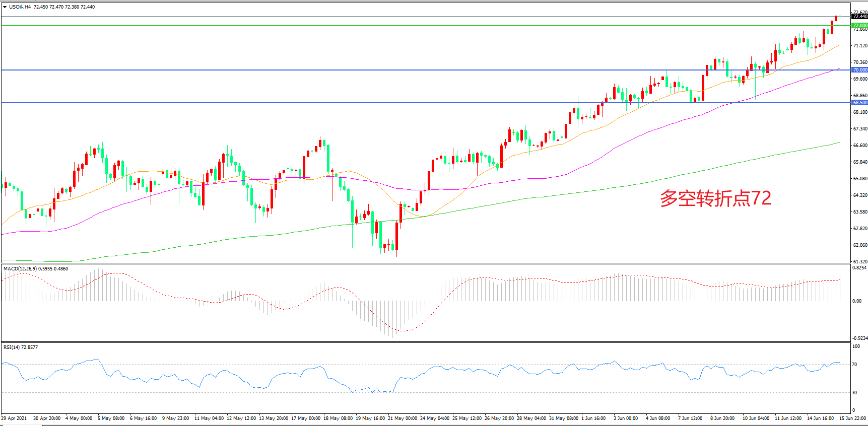Click the RSI 70 level axis label
Screen dimensions: 868x426
click(x=854, y=365)
